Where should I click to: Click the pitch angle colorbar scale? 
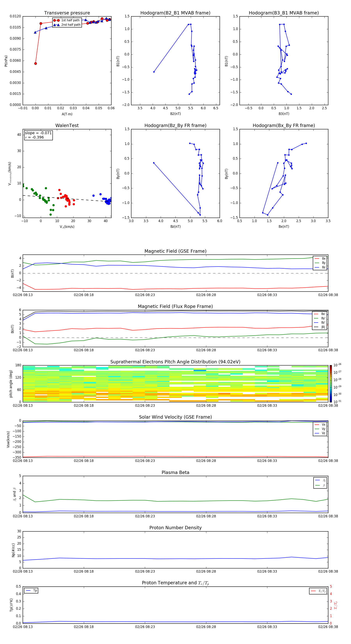click(x=331, y=383)
